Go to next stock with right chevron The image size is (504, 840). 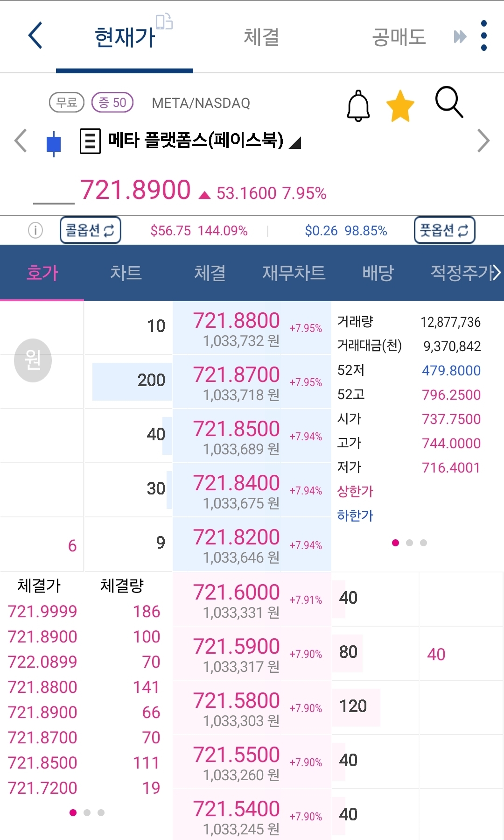tap(483, 141)
